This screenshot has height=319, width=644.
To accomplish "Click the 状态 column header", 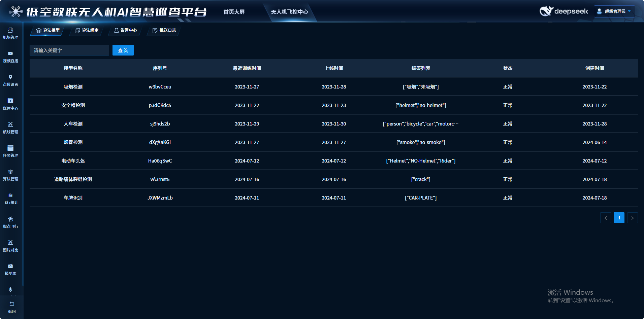I will tap(508, 68).
